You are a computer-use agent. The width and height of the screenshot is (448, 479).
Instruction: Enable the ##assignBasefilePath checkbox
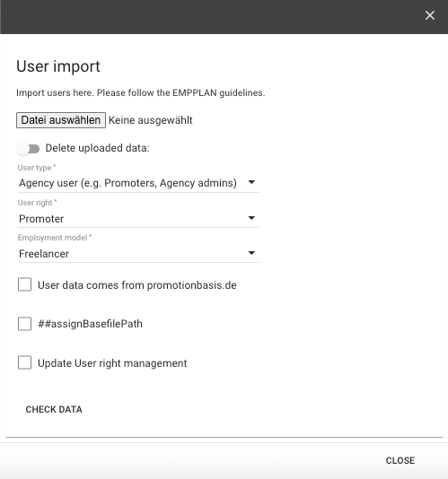[x=24, y=324]
